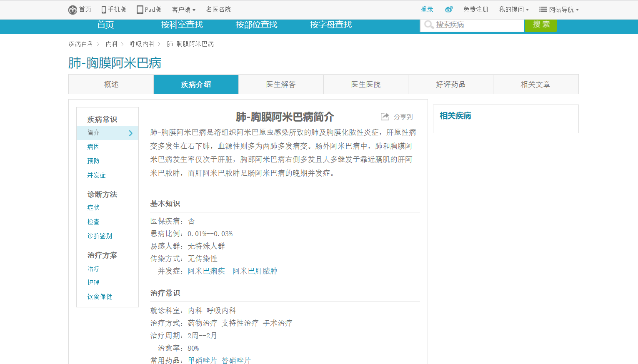Click the 免费注册 link
638x364 pixels.
coord(476,9)
